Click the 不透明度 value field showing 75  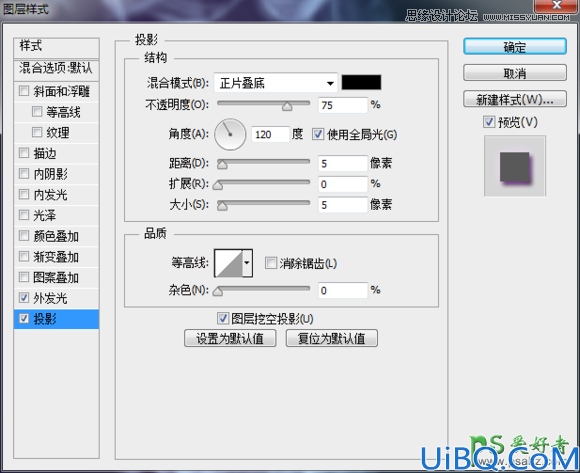pyautogui.click(x=343, y=105)
